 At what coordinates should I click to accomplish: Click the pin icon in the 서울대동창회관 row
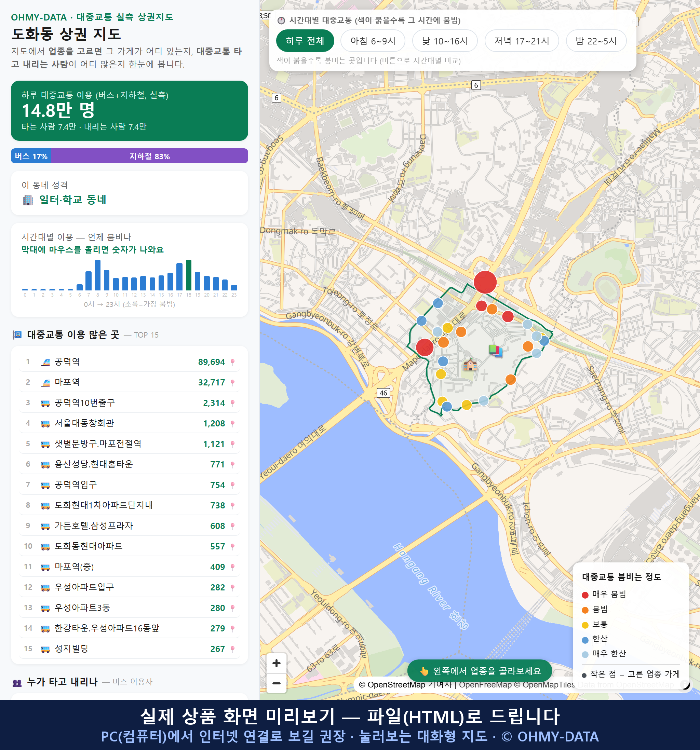232,424
